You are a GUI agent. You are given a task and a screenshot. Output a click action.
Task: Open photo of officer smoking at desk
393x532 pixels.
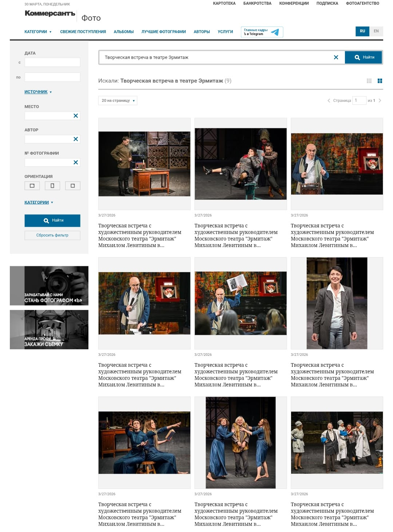(x=144, y=164)
